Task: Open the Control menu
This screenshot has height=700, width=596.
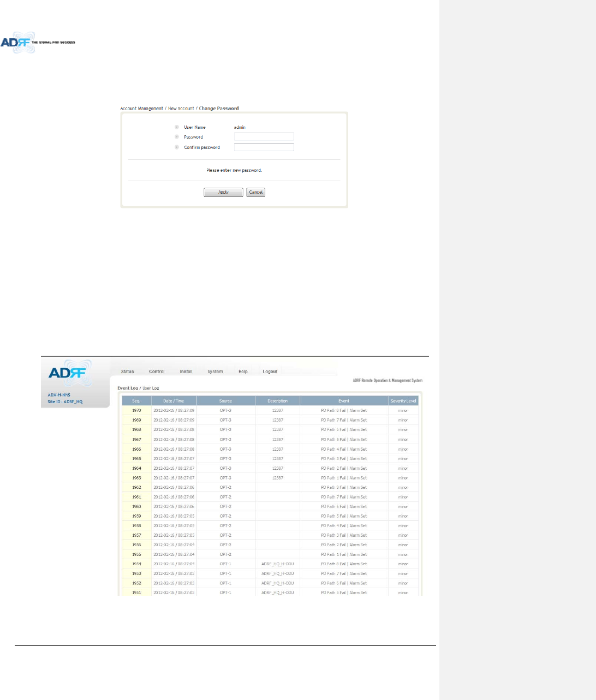Action: (157, 372)
